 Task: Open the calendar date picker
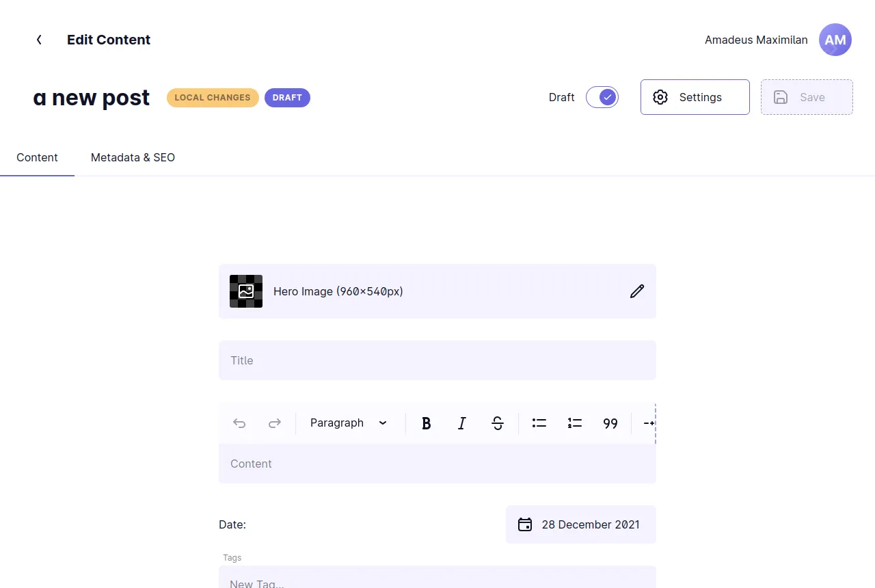tap(524, 524)
